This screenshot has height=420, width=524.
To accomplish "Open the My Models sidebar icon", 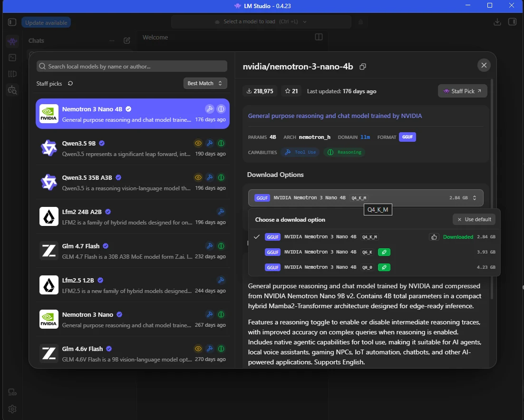I will (12, 74).
